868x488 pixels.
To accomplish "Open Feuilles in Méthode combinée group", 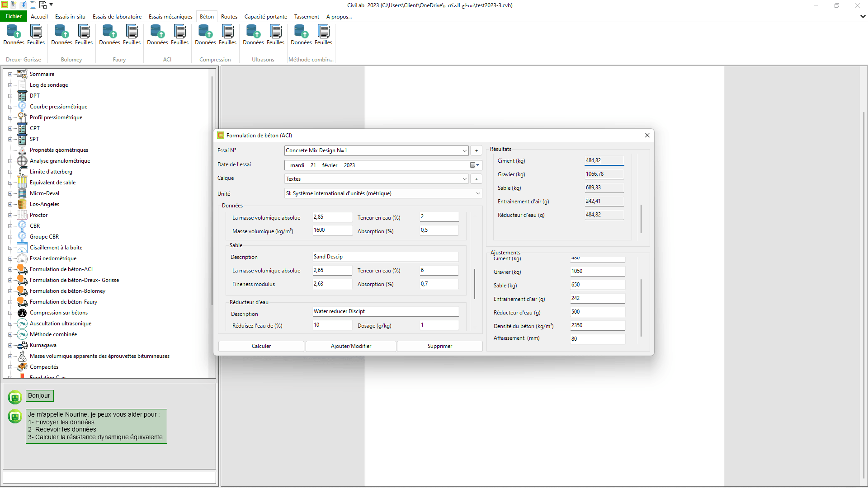I will click(x=324, y=35).
